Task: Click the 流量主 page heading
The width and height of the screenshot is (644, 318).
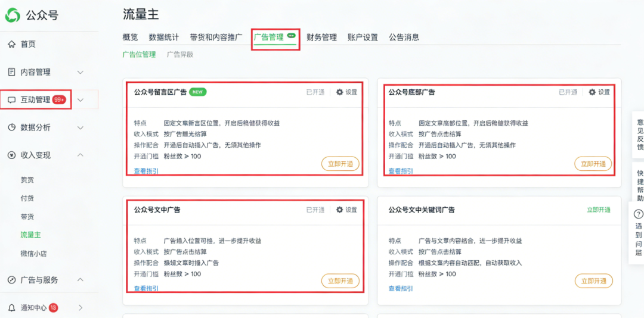Action: pos(141,14)
